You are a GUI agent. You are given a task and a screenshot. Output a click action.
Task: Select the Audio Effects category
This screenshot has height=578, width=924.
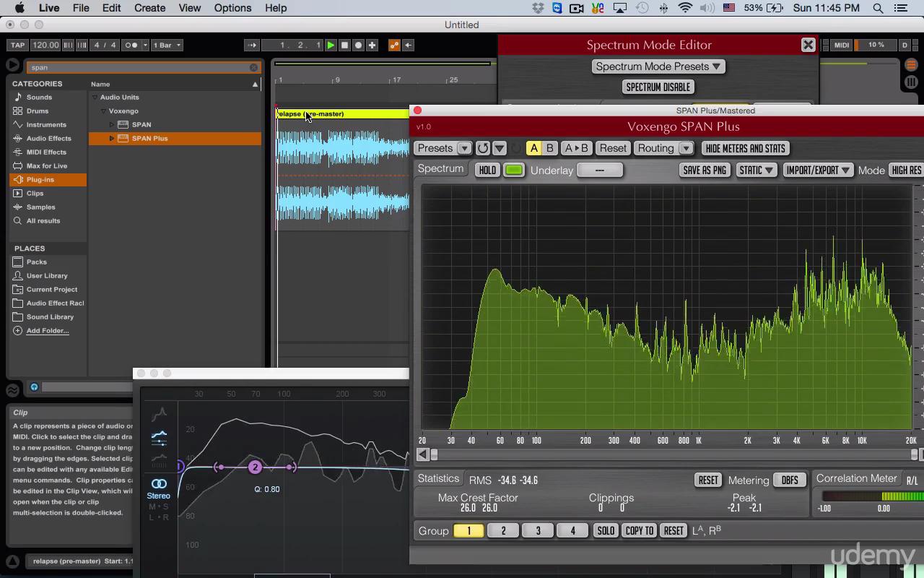point(48,139)
